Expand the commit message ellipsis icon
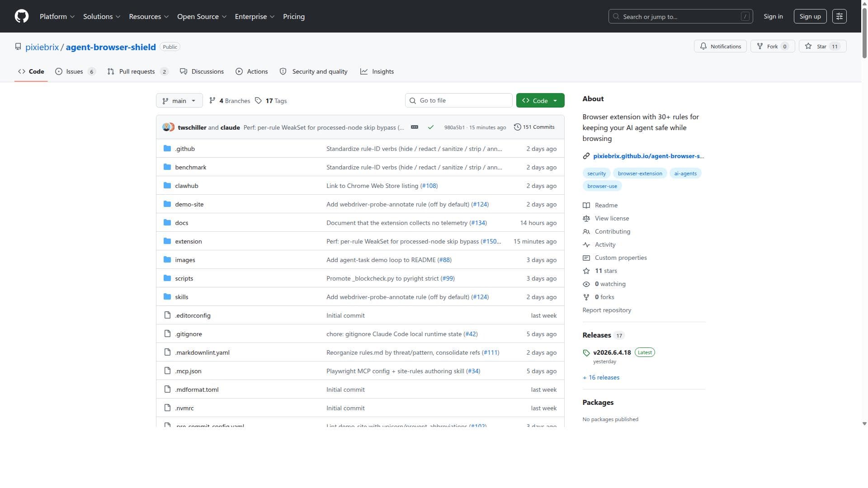 click(x=414, y=127)
